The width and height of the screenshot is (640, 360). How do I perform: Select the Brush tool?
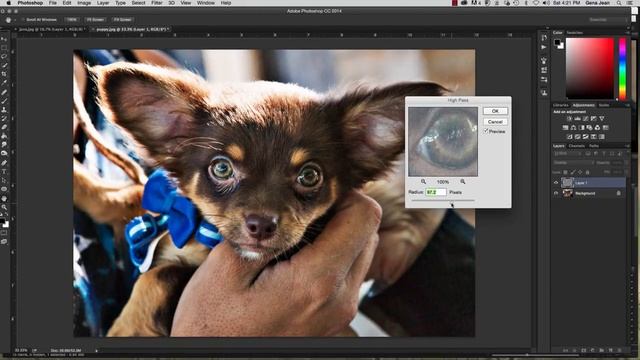point(4,101)
